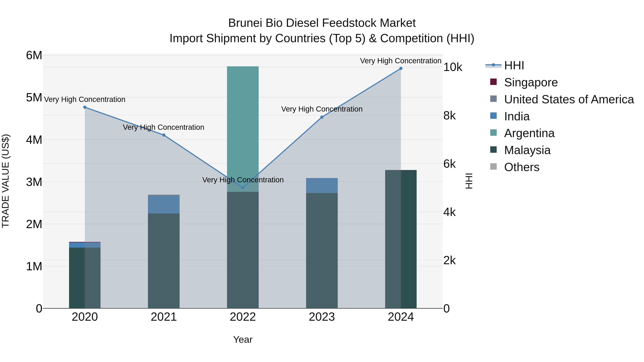
Task: Click the Malaysia bar segment in 2023
Action: tap(322, 251)
